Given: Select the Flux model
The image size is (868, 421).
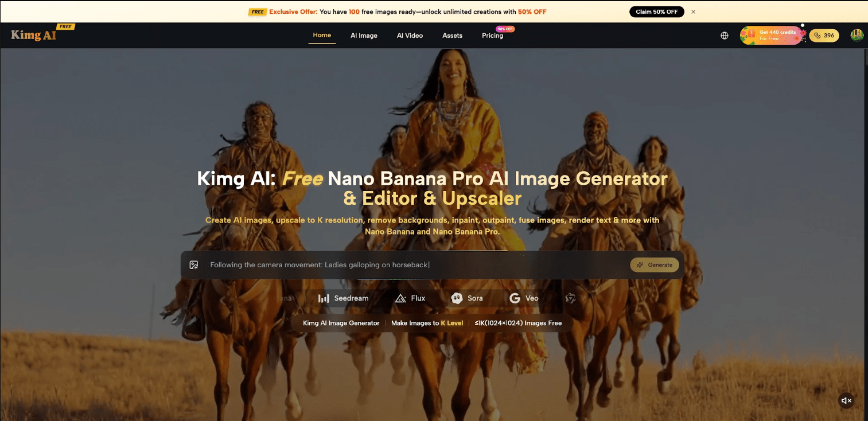Looking at the screenshot, I should coord(410,298).
